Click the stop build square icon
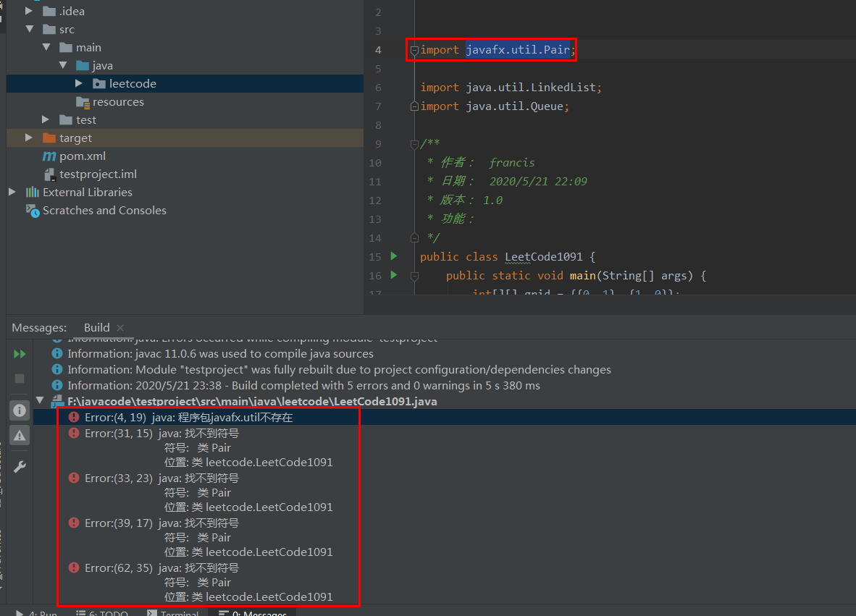The image size is (856, 616). [x=19, y=378]
